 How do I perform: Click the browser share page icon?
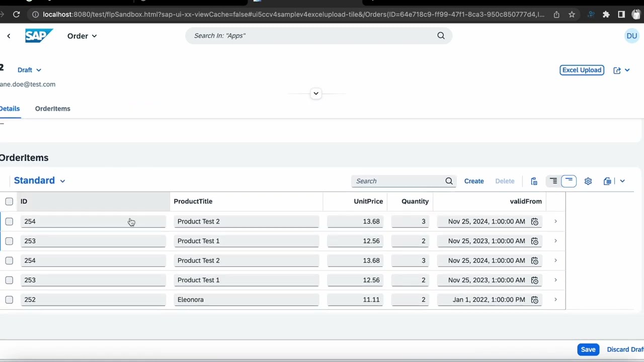click(556, 15)
